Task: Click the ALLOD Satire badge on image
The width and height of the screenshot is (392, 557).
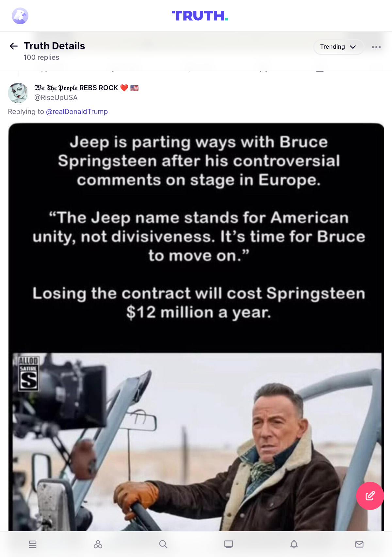Action: [x=28, y=374]
